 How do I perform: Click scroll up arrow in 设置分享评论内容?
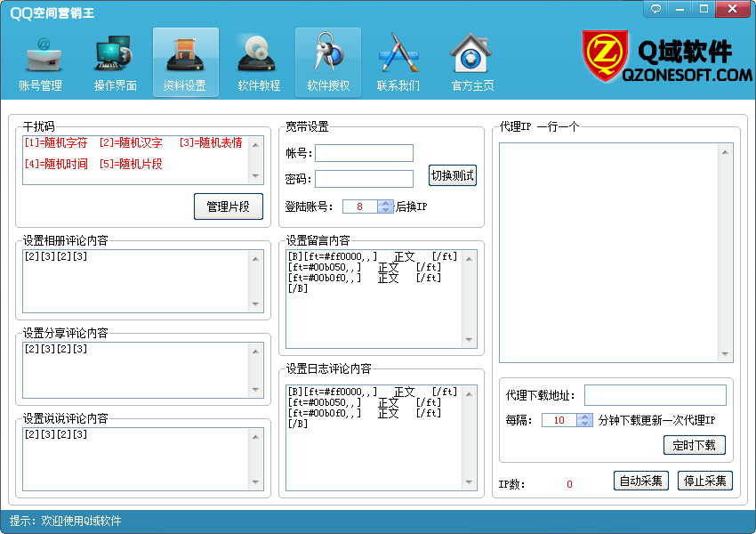click(255, 352)
